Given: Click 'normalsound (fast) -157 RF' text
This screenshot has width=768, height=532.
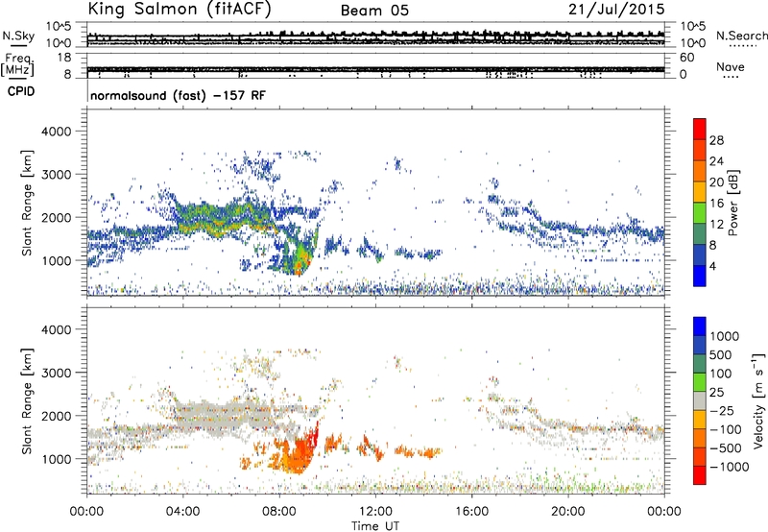Looking at the screenshot, I should click(178, 95).
